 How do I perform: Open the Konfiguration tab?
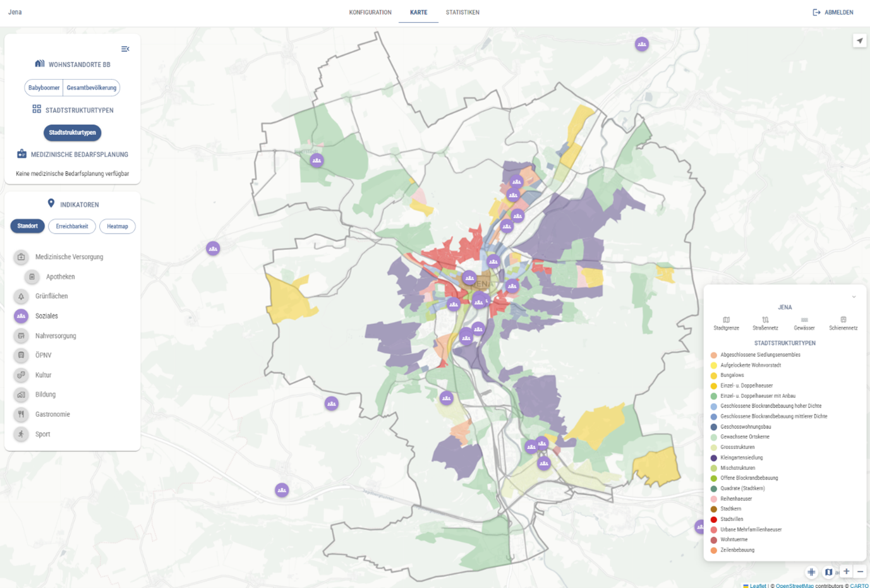tap(370, 13)
